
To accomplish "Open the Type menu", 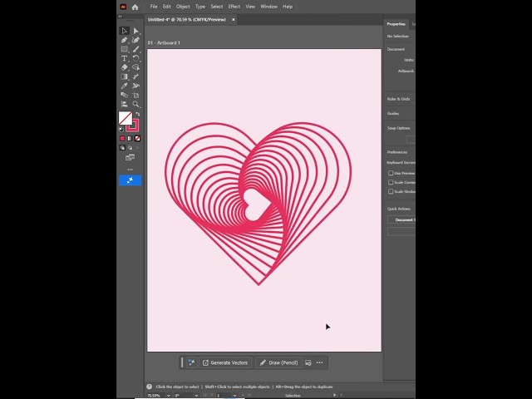I will pos(200,7).
